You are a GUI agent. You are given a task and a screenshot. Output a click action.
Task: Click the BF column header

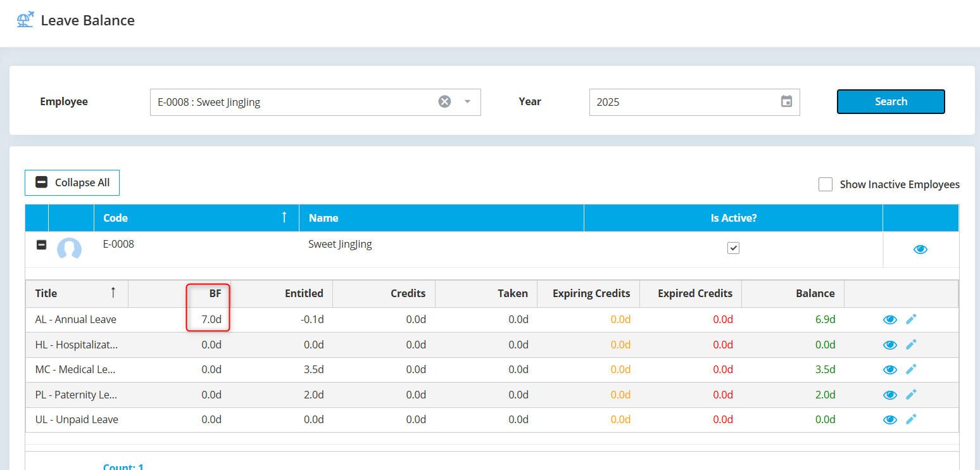[179, 293]
